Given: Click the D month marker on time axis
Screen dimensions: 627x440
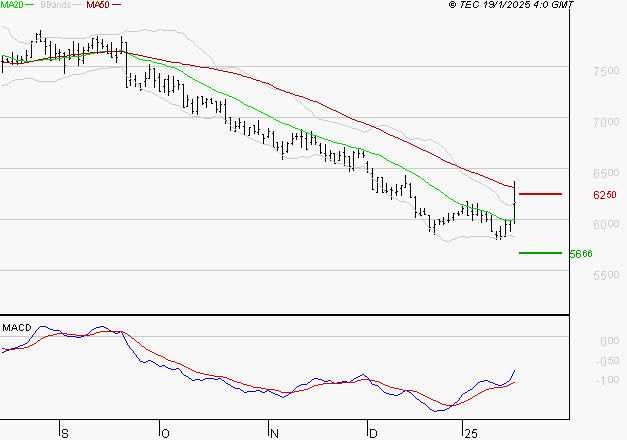Looking at the screenshot, I should 373,433.
